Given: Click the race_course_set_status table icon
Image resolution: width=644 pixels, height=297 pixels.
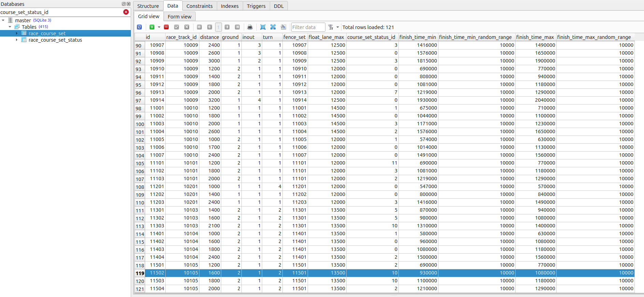Looking at the screenshot, I should point(24,40).
